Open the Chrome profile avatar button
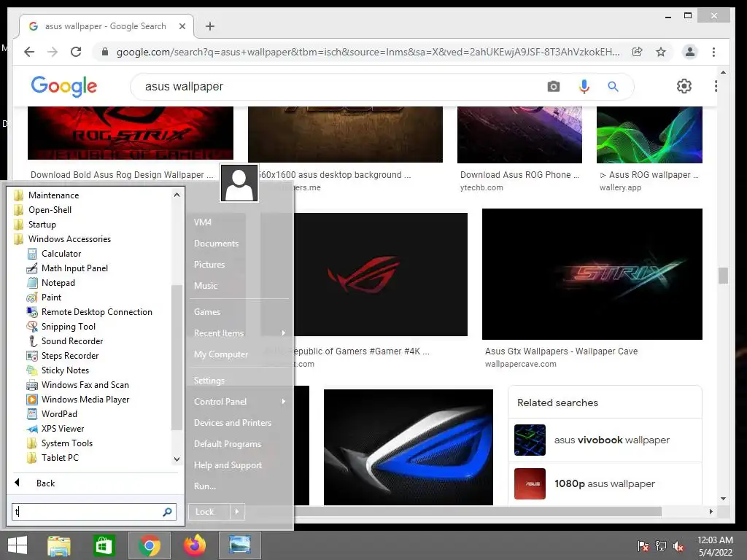747x560 pixels. pos(689,52)
